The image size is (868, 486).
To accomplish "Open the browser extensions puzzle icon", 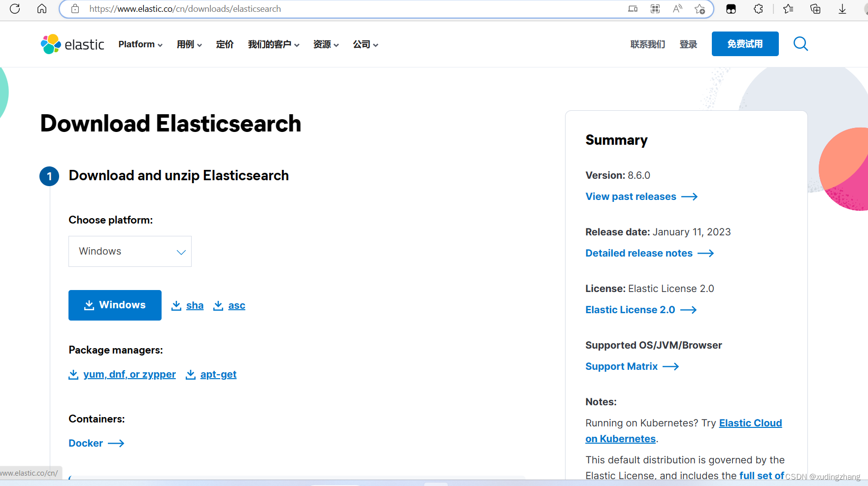I will (x=759, y=8).
